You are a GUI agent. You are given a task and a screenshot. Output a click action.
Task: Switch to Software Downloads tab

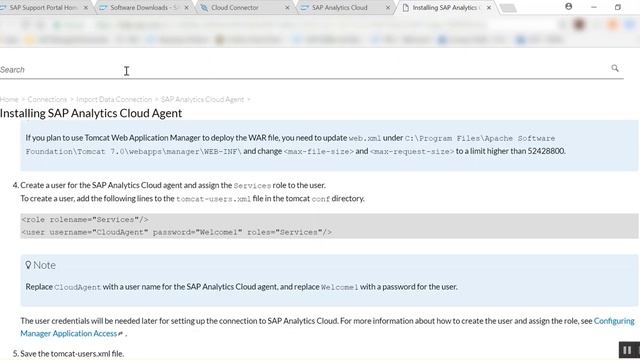pos(144,7)
